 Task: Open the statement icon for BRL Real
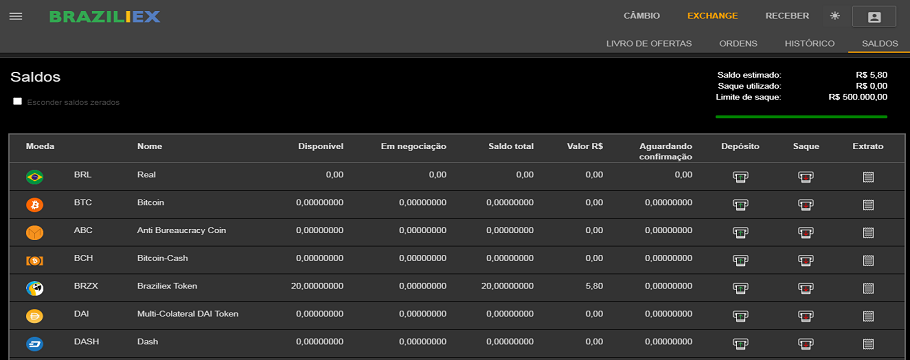[868, 177]
